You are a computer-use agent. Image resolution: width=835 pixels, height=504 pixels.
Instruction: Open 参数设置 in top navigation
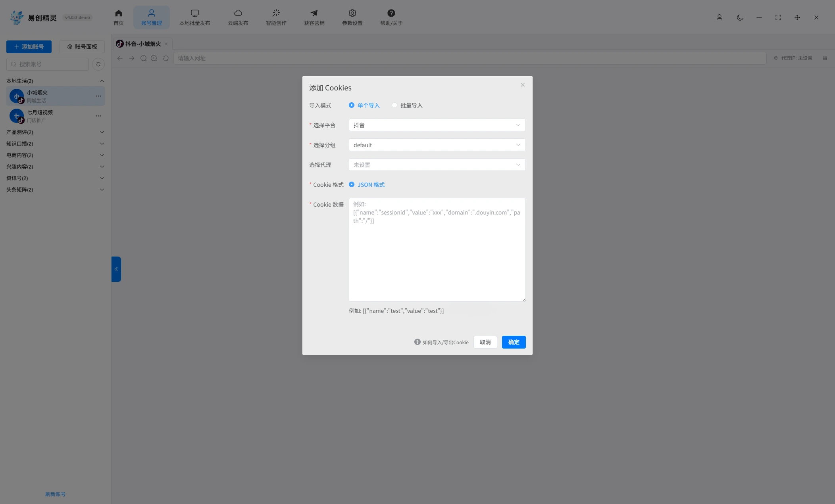click(352, 17)
